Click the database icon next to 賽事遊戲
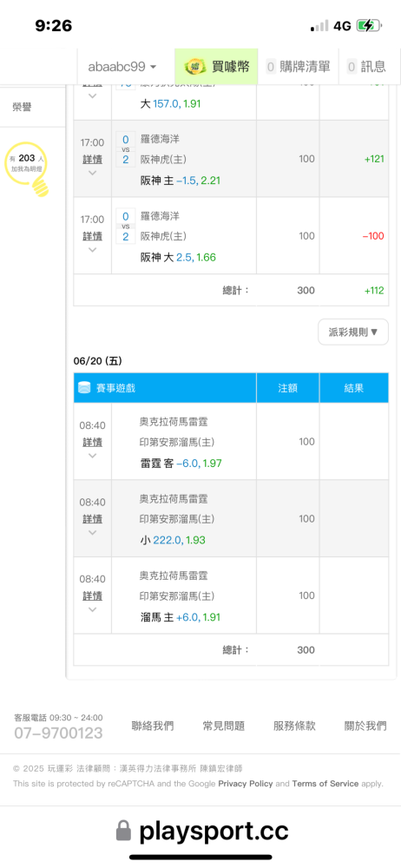 [83, 388]
